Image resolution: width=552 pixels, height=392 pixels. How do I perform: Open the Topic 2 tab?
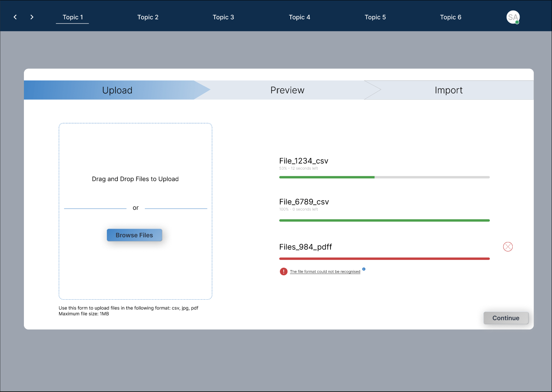(148, 17)
